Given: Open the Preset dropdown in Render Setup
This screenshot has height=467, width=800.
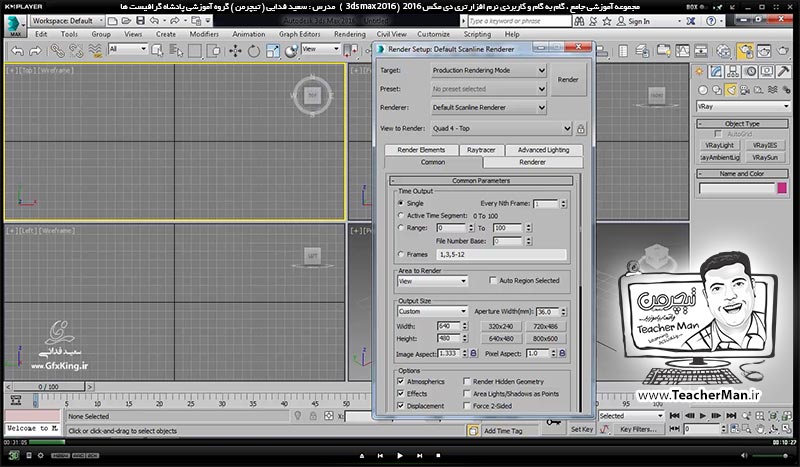Looking at the screenshot, I should click(x=489, y=89).
